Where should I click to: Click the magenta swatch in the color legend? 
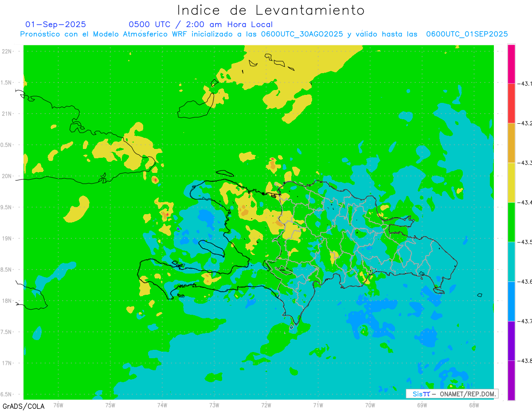[511, 64]
